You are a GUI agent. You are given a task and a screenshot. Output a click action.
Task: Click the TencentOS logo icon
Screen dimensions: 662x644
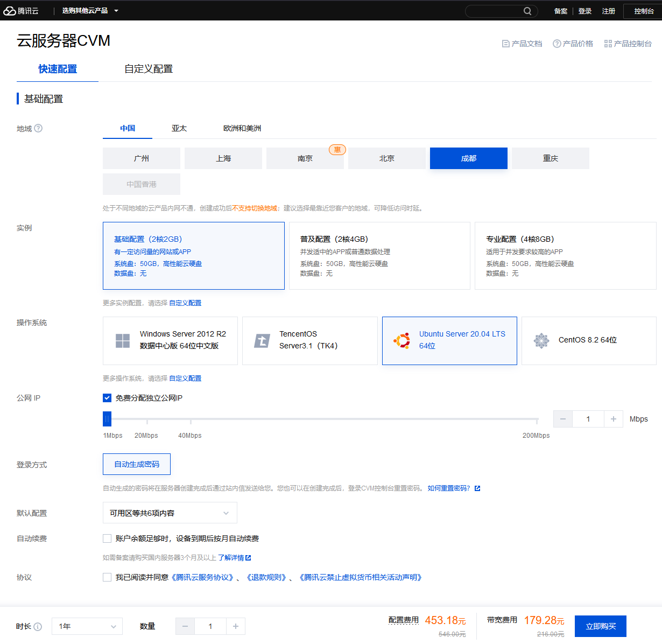click(x=262, y=341)
